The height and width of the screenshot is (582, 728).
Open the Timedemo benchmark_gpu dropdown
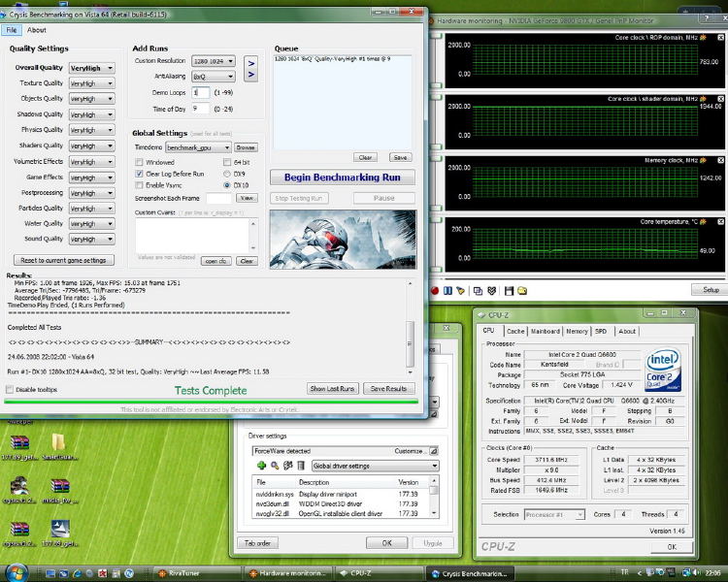(198, 147)
